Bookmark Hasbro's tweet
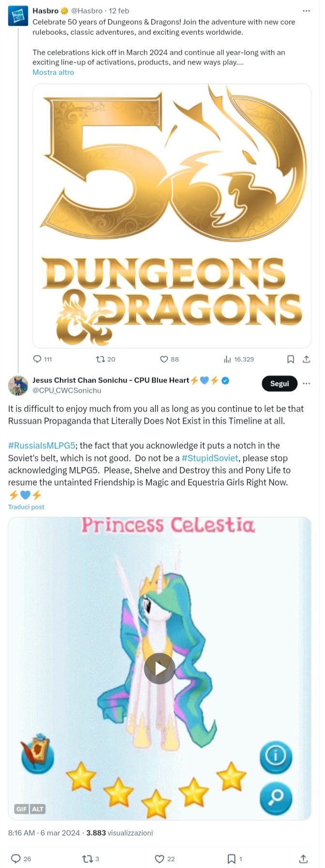 click(x=291, y=359)
